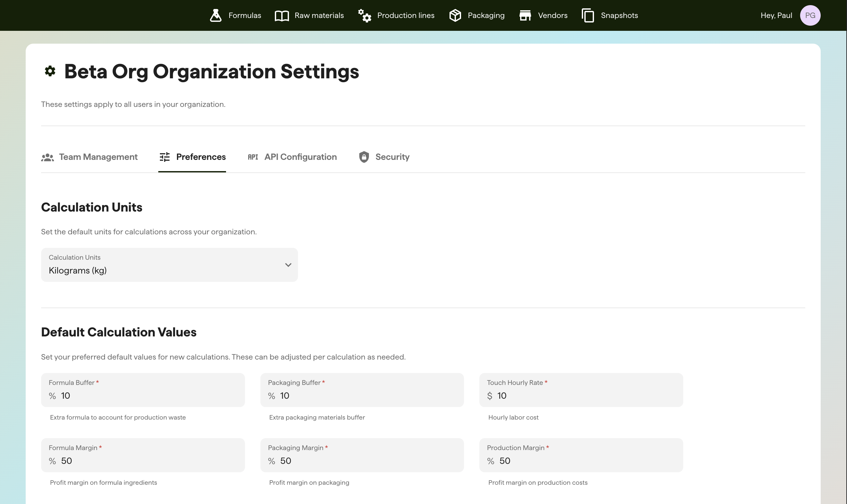
Task: Switch to the API Configuration tab
Action: (x=301, y=157)
